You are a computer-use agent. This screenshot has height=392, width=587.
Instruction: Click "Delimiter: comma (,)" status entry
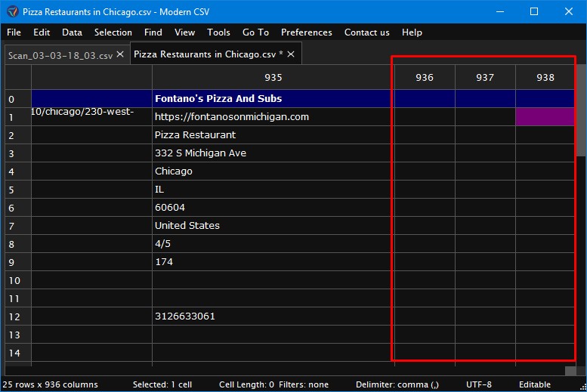[397, 384]
